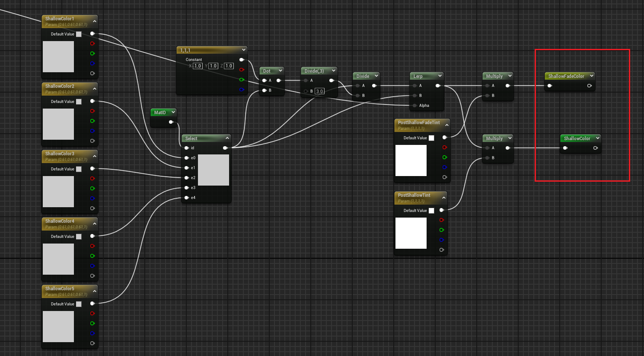Click the Dot node B input pin

[x=265, y=90]
